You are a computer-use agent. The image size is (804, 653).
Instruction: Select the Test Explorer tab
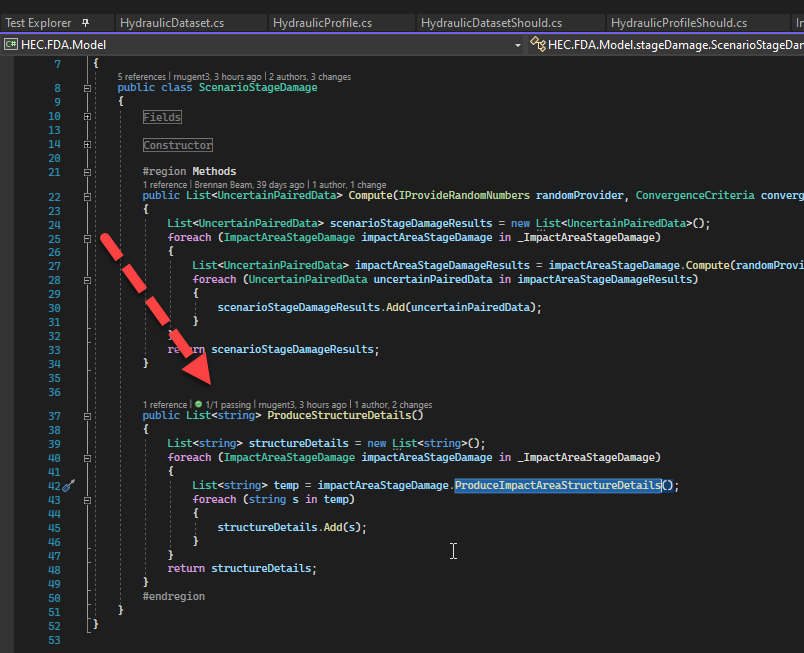38,22
